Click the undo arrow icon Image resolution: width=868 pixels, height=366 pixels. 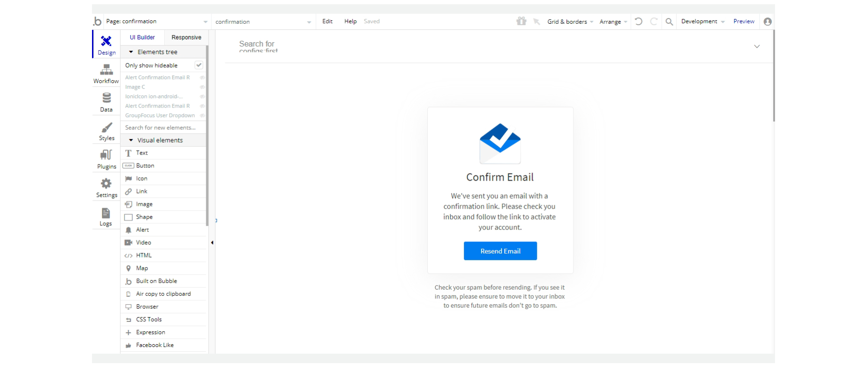click(x=638, y=21)
